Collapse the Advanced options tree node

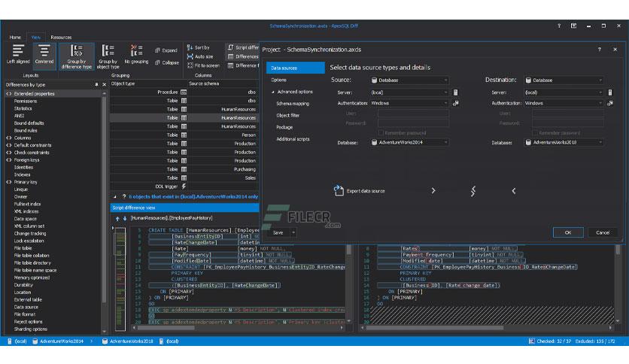(273, 92)
